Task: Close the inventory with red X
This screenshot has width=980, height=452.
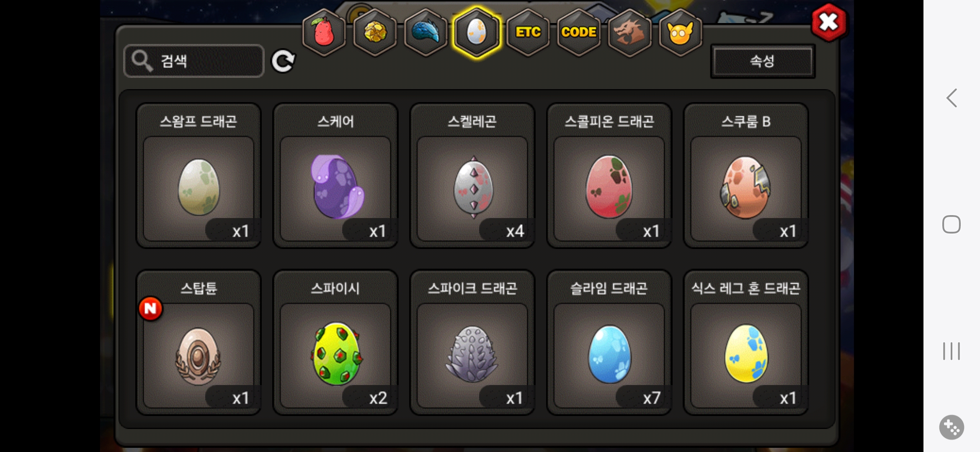Action: click(x=829, y=22)
